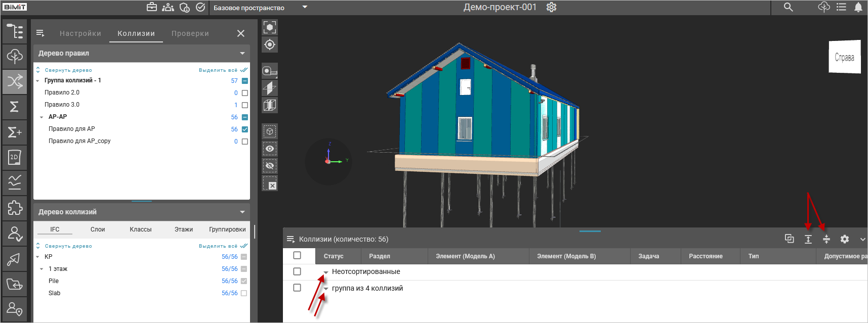Expand the группа из 4 коллизий row
Image resolution: width=868 pixels, height=323 pixels.
(326, 289)
